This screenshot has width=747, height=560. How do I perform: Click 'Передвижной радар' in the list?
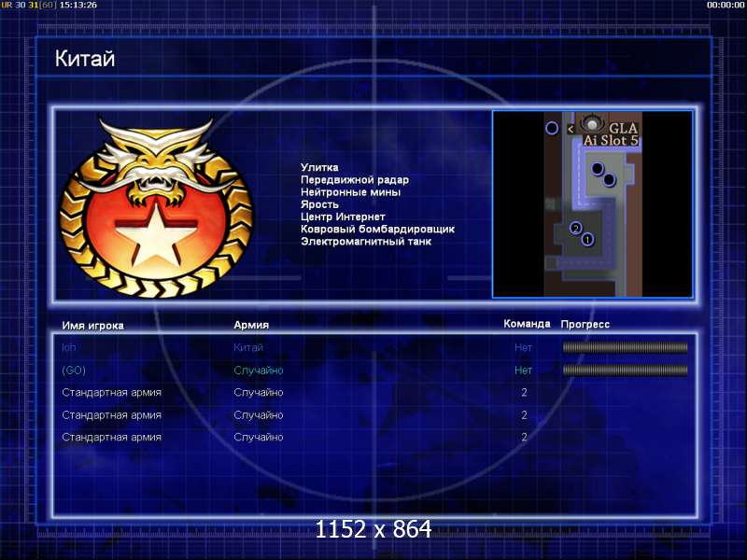(x=355, y=179)
